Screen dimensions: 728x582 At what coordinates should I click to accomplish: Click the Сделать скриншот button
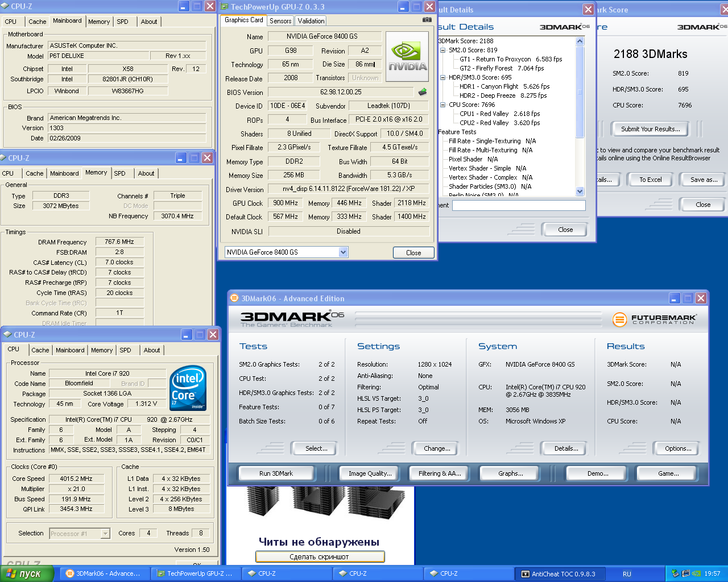(320, 557)
